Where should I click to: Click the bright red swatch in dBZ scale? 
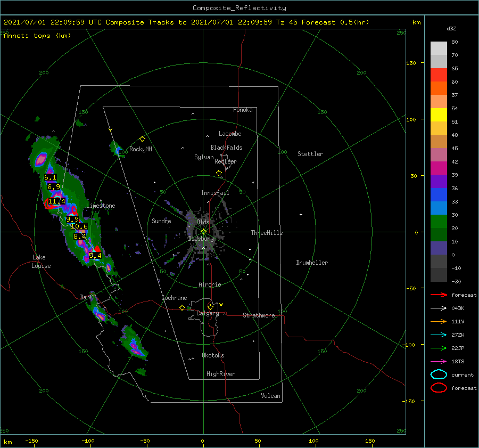click(439, 75)
